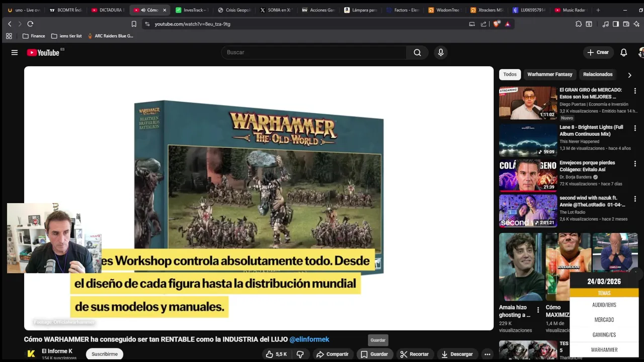Click the Brave Shields lion icon
This screenshot has width=644, height=362.
coord(497,24)
